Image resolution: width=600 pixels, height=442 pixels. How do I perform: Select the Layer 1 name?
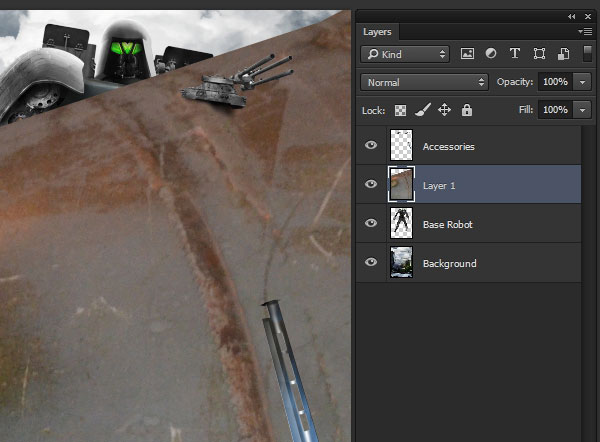pos(439,186)
